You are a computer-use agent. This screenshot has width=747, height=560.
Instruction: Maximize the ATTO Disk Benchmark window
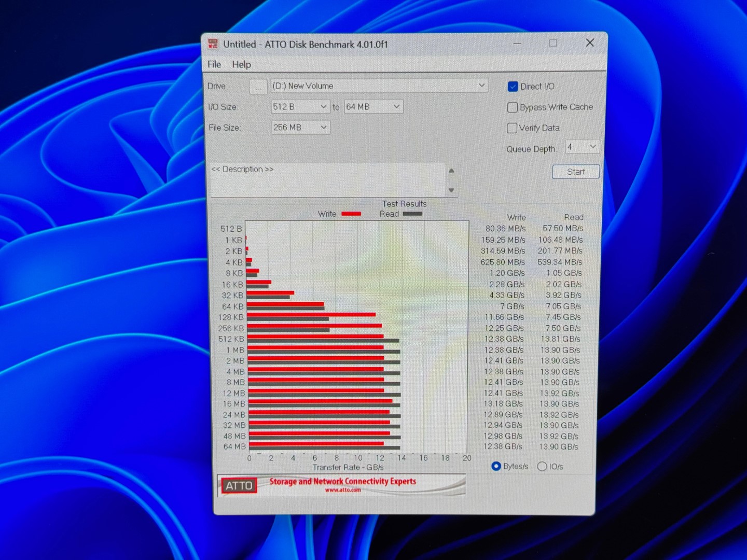click(553, 43)
